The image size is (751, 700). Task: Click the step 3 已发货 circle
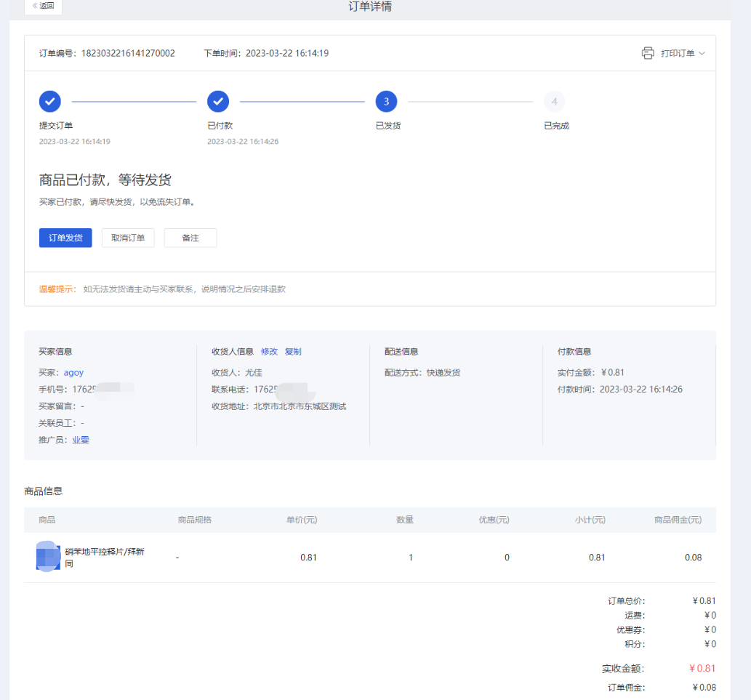[x=386, y=102]
